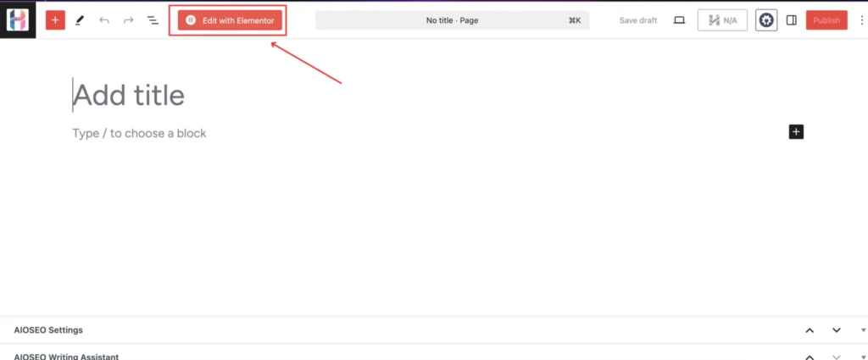The height and width of the screenshot is (360, 868).
Task: Click the Undo arrow icon
Action: tap(104, 20)
